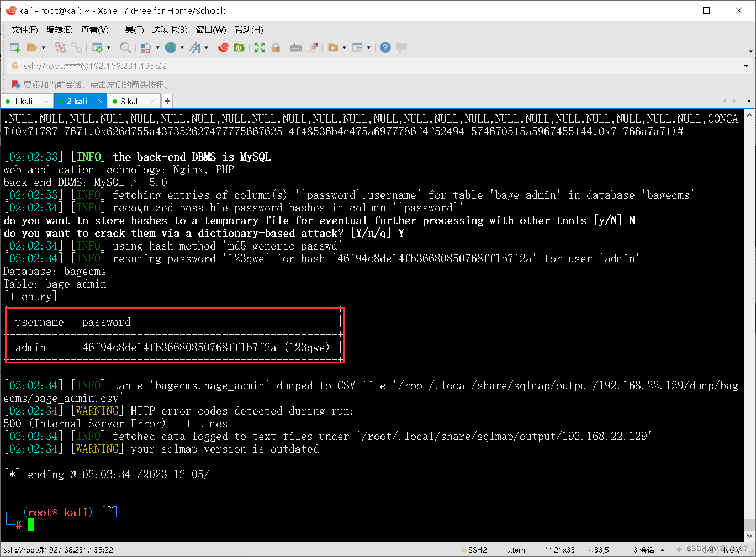Click xterm in status bar
The width and height of the screenshot is (756, 557).
pyautogui.click(x=517, y=550)
